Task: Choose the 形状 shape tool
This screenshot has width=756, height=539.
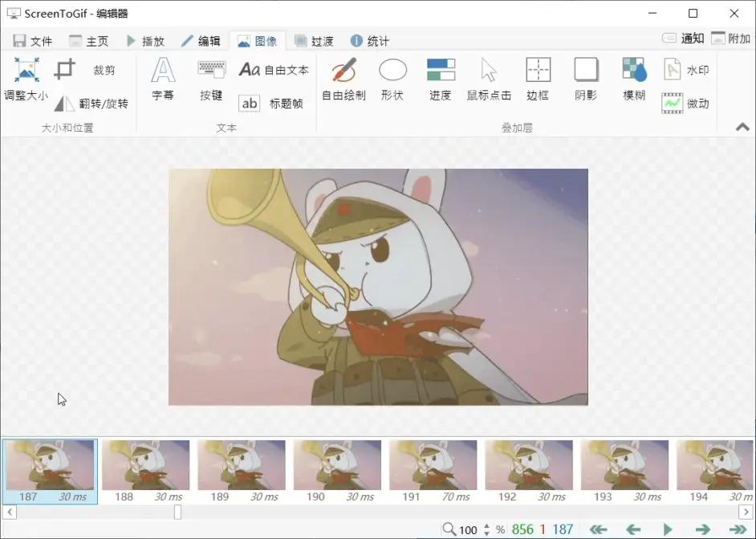Action: pos(392,79)
